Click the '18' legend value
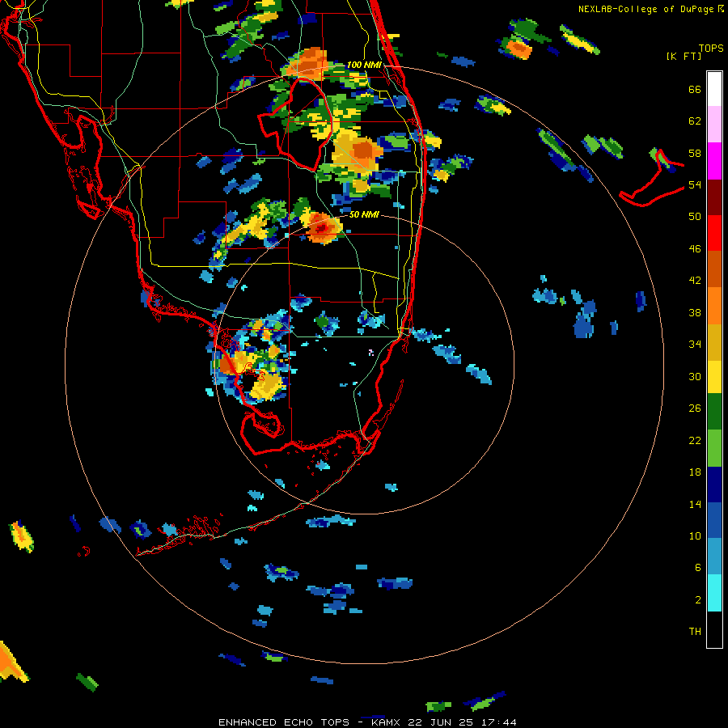Screen dimensions: 728x728 coord(695,472)
